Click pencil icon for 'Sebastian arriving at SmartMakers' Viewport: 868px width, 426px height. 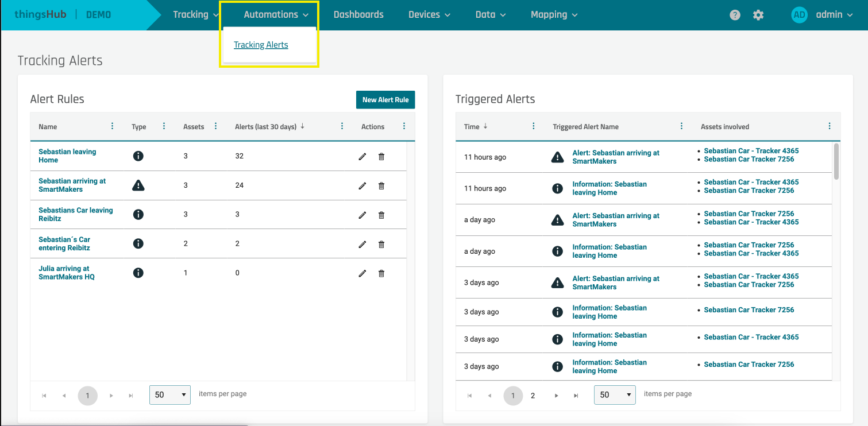362,185
